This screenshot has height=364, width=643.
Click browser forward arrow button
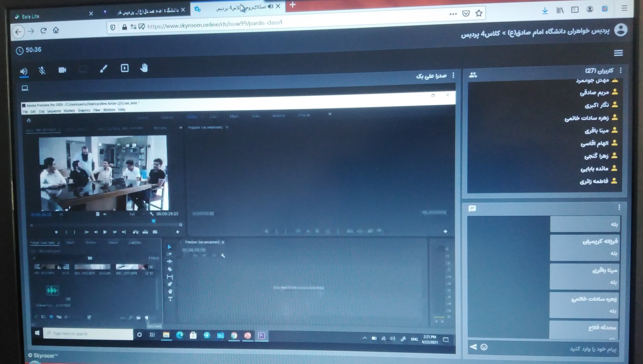[31, 31]
